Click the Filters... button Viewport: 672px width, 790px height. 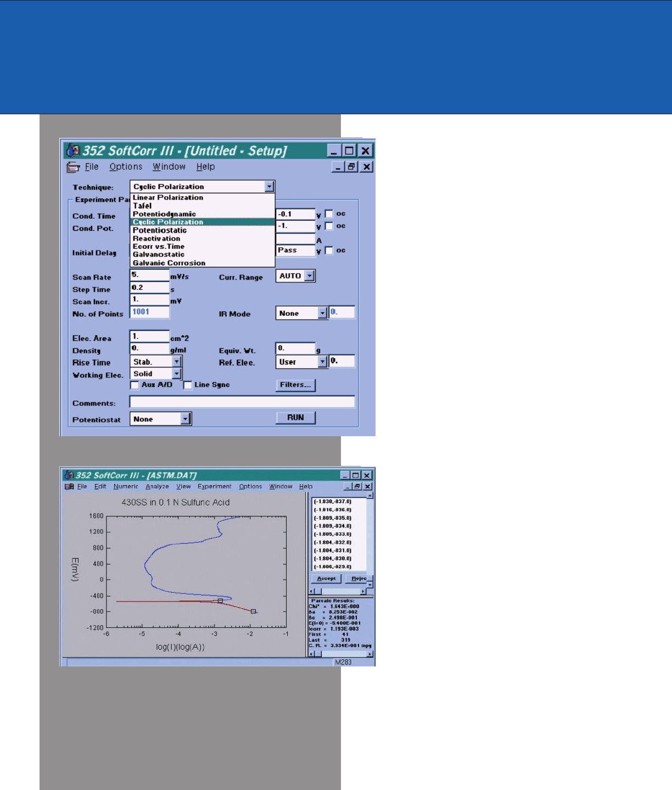(295, 385)
